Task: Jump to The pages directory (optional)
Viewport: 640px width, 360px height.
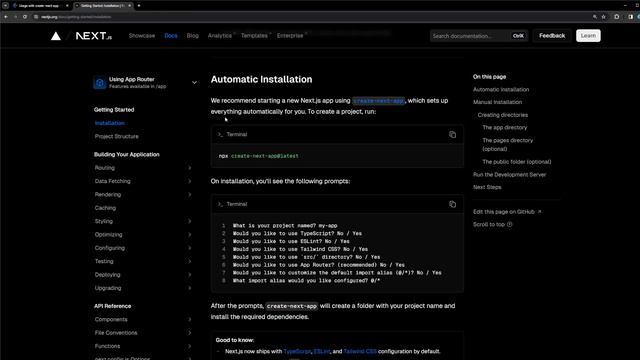Action: point(507,144)
